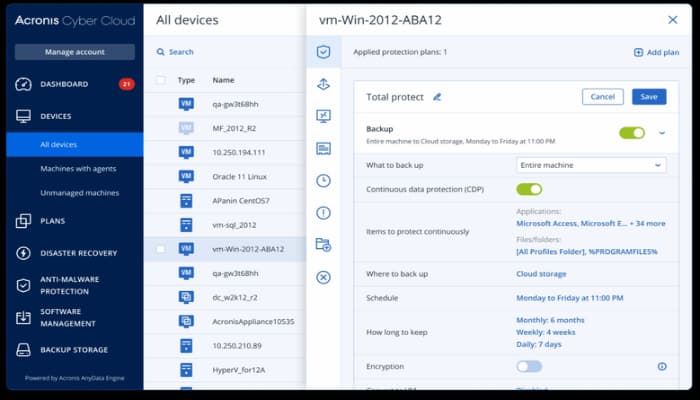Viewport: 700px width, 400px height.
Task: Click the Devices monitor icon
Action: click(23, 116)
